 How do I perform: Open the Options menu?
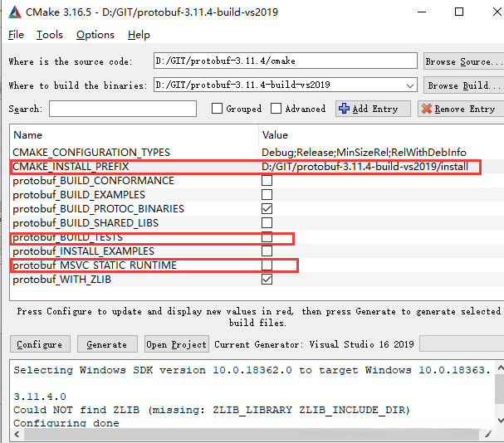tap(95, 35)
